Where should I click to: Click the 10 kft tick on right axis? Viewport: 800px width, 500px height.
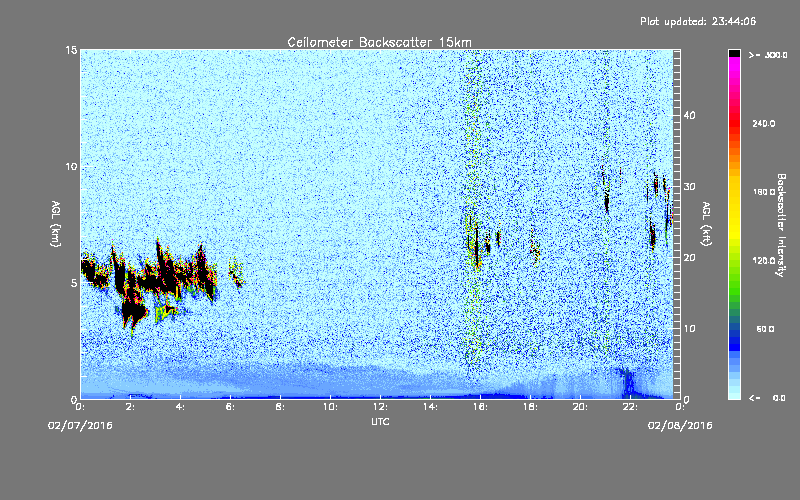[689, 328]
